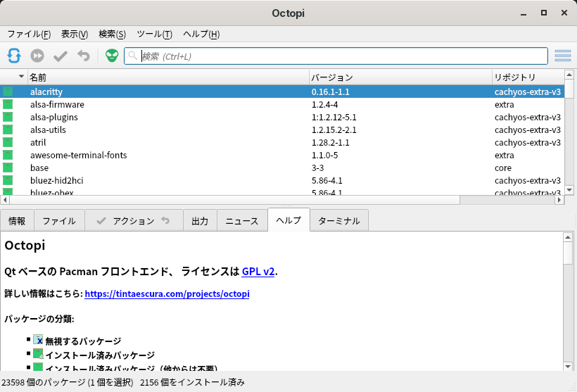The width and height of the screenshot is (577, 392).
Task: Click package list horizontal scrollbar left arrow
Action: (5, 199)
